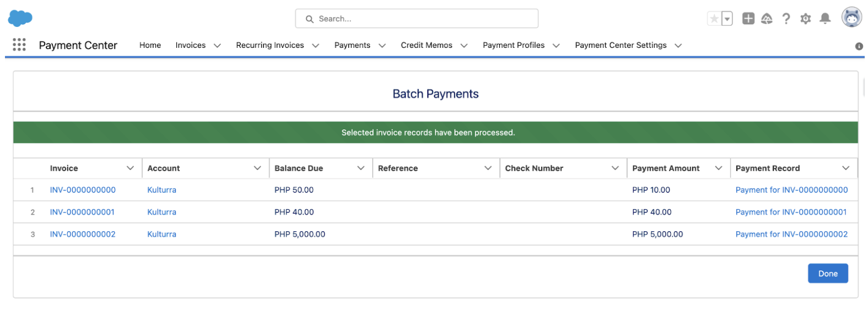Select the Credit Memos tab
Screen dimensions: 868x310
point(426,45)
